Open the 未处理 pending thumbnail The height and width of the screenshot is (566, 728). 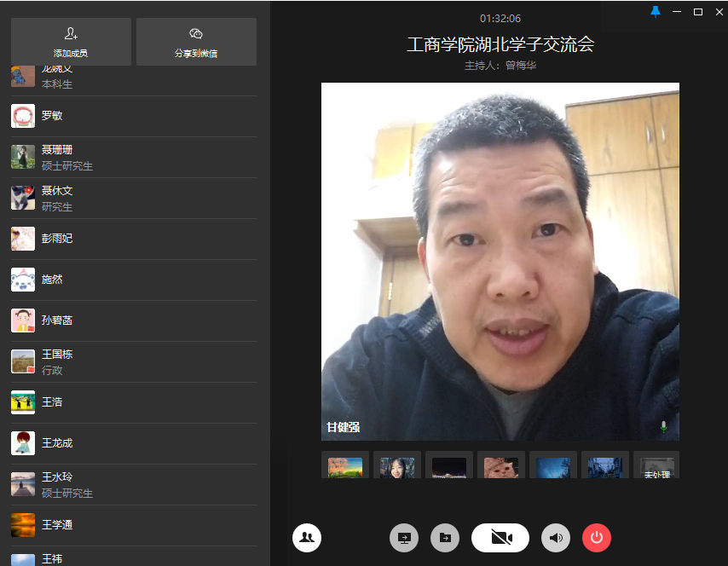click(x=656, y=465)
